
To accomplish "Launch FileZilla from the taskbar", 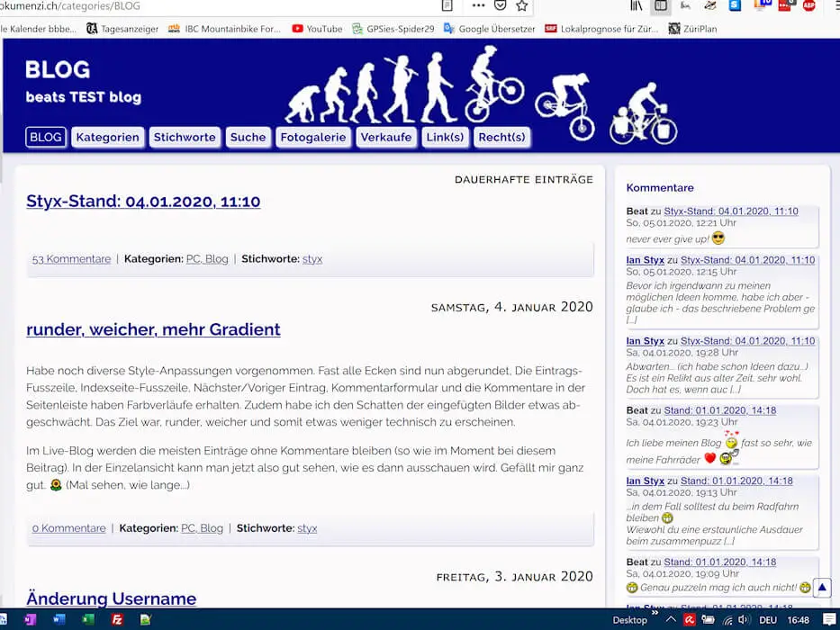I will point(117,619).
